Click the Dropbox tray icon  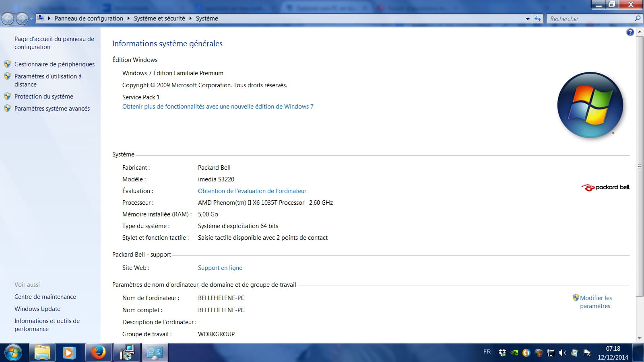(502, 353)
